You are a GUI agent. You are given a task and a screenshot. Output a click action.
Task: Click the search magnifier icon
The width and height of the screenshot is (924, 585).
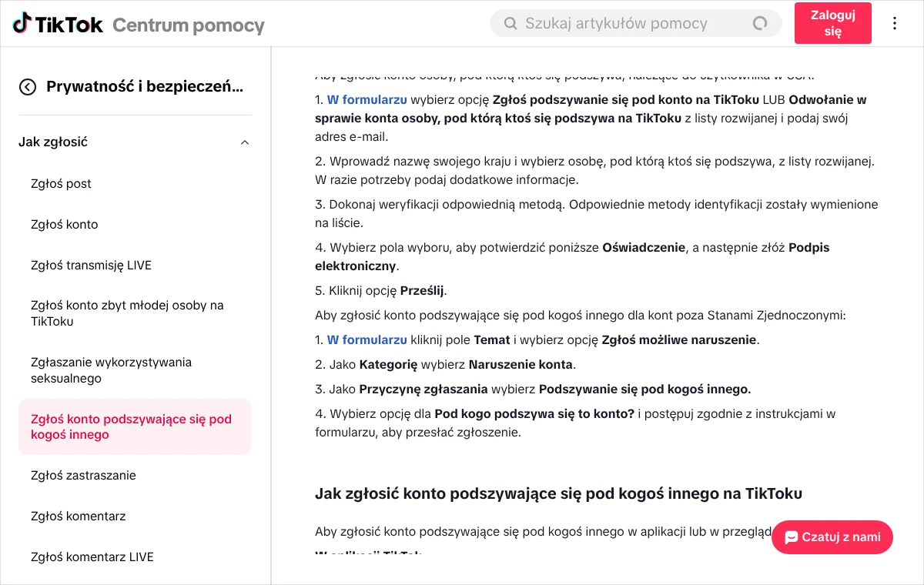pos(510,23)
